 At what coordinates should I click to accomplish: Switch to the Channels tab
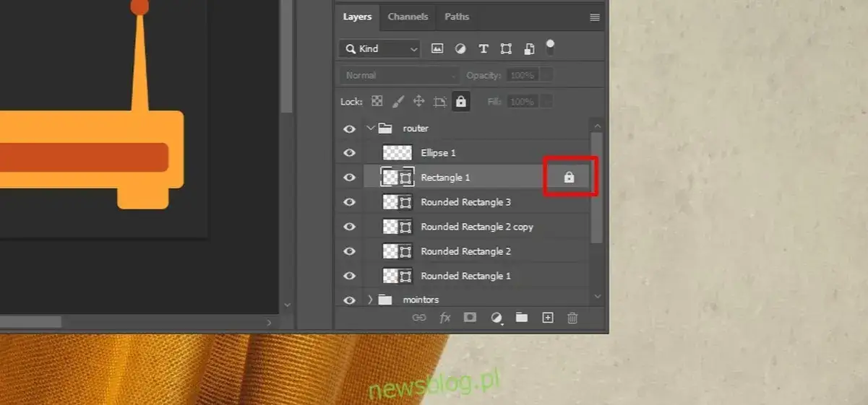tap(408, 17)
